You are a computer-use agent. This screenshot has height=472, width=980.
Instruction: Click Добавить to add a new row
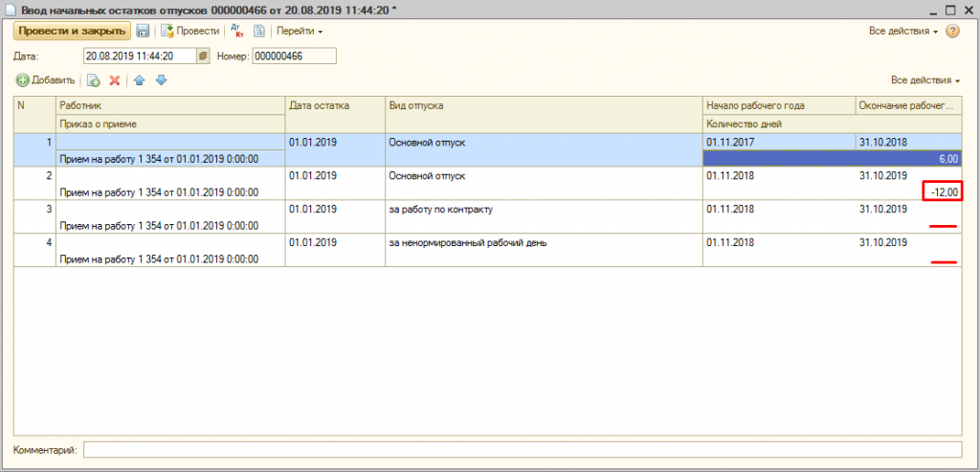coord(45,80)
